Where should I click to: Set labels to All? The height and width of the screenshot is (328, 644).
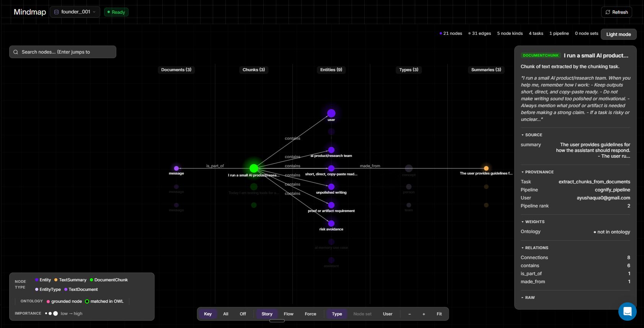tap(226, 314)
